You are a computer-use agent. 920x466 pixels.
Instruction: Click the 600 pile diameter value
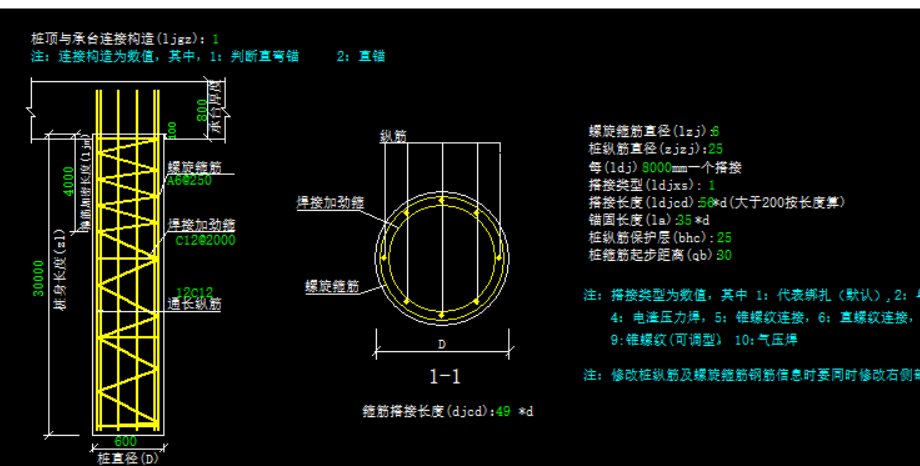tap(126, 442)
